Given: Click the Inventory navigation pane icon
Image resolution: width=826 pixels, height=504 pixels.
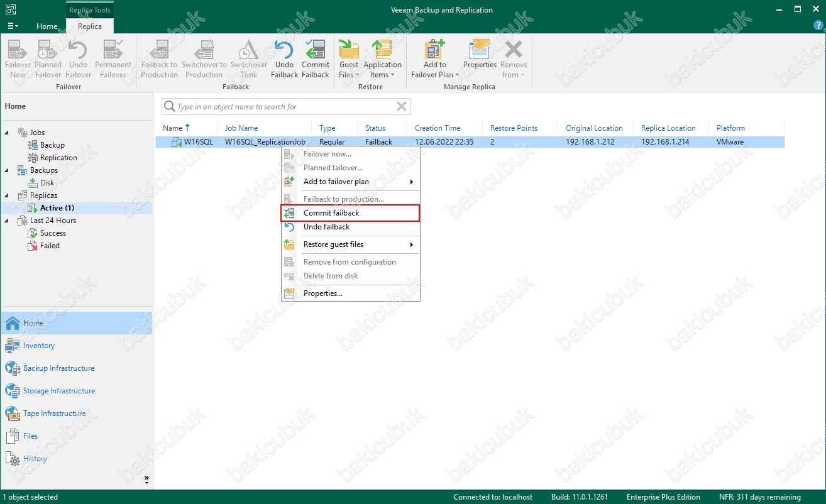Looking at the screenshot, I should 13,346.
